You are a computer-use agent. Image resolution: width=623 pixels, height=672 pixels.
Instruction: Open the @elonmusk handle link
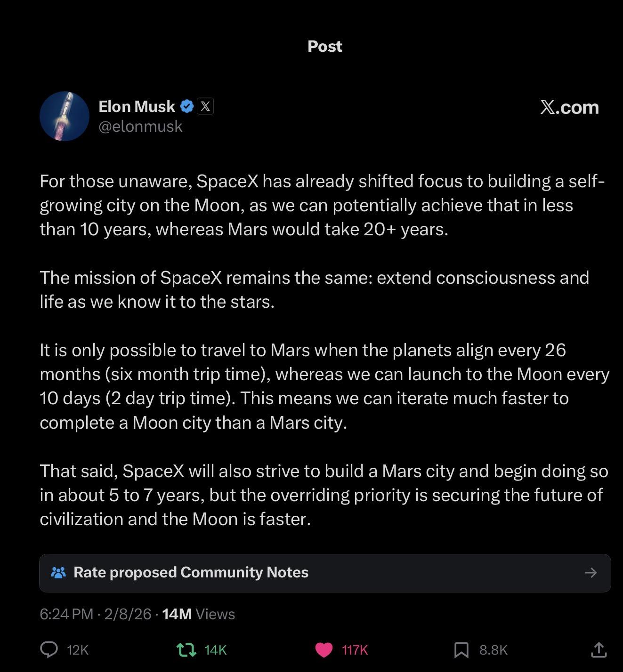pos(140,126)
